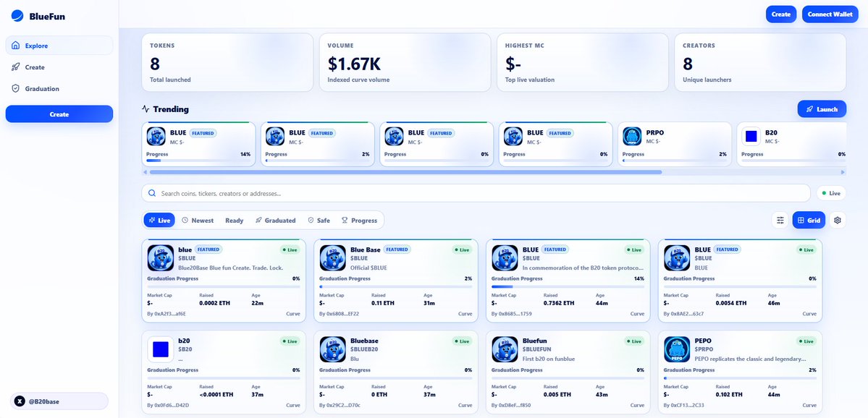This screenshot has height=418, width=868.
Task: Click Connect Wallet button
Action: click(x=830, y=14)
